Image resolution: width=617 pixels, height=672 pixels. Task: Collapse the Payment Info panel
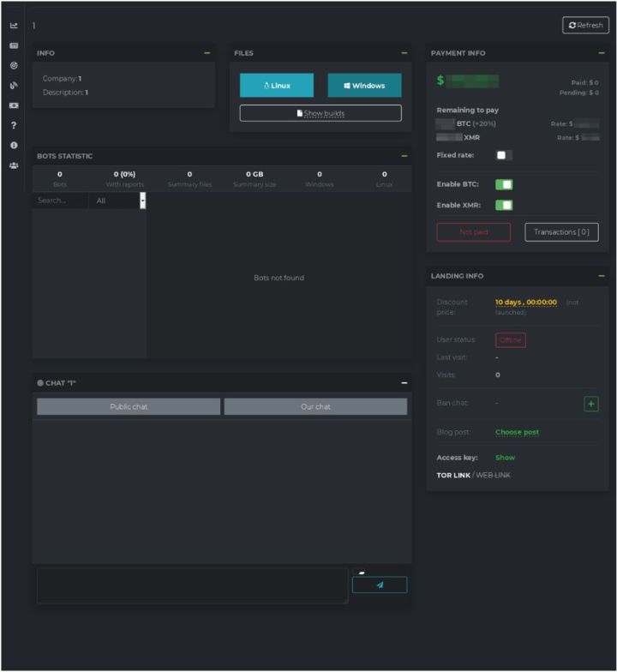601,53
